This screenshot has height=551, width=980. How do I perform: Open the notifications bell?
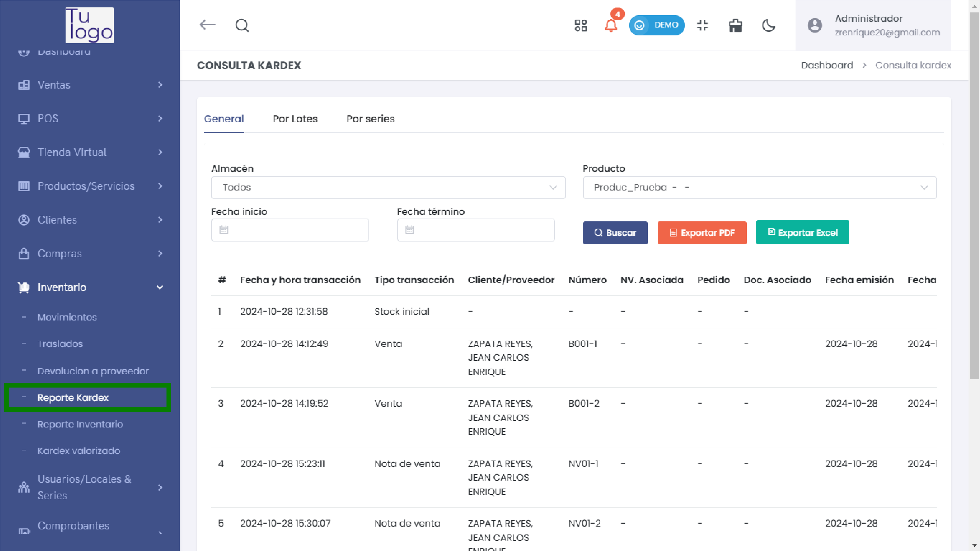[611, 26]
